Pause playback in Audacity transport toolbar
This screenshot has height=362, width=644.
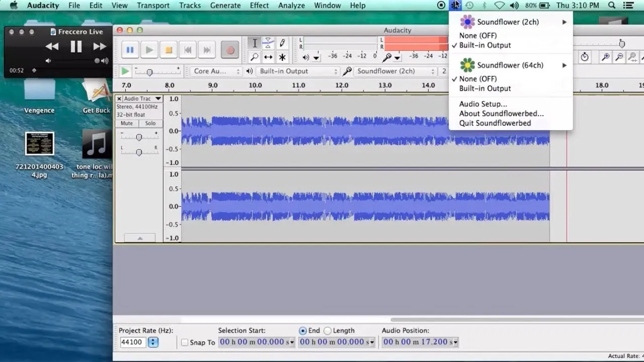(130, 50)
